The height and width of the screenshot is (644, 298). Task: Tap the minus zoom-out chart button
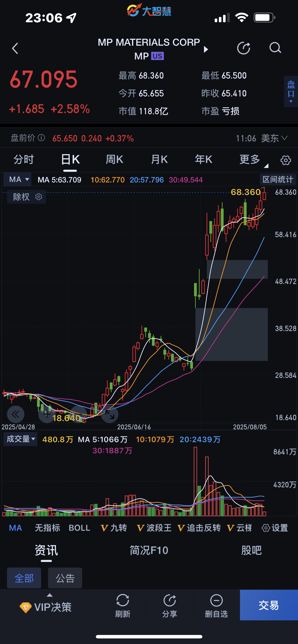click(x=78, y=414)
